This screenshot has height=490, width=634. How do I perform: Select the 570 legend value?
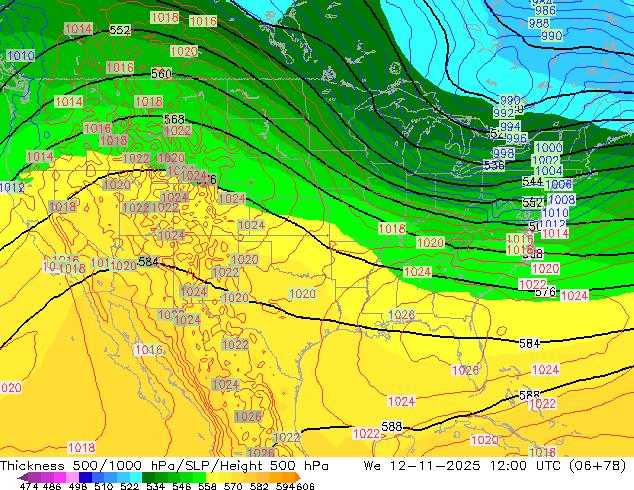tap(233, 486)
